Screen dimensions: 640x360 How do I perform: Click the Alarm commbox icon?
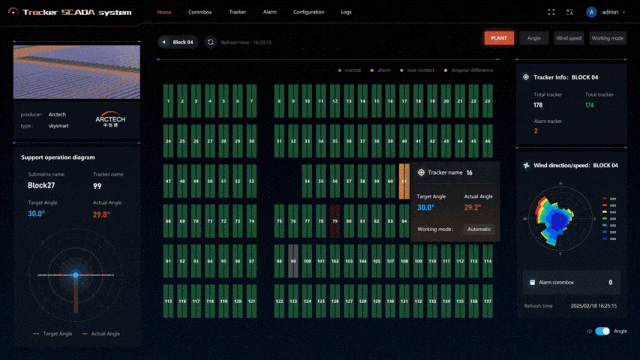(x=532, y=282)
